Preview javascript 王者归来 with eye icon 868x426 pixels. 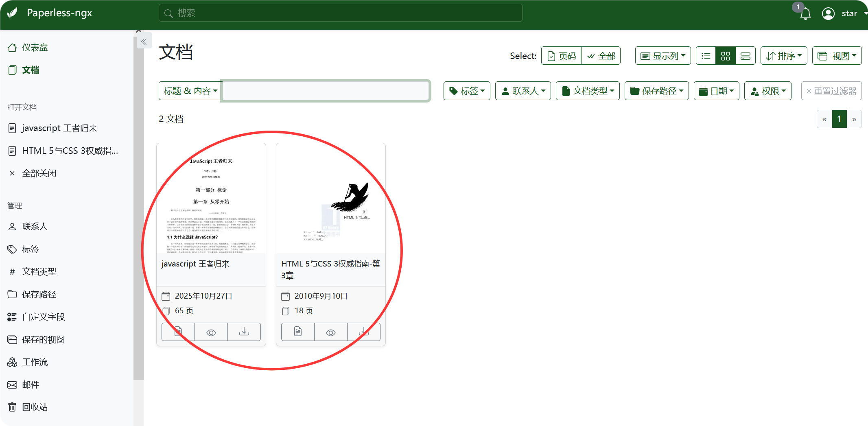click(x=211, y=332)
